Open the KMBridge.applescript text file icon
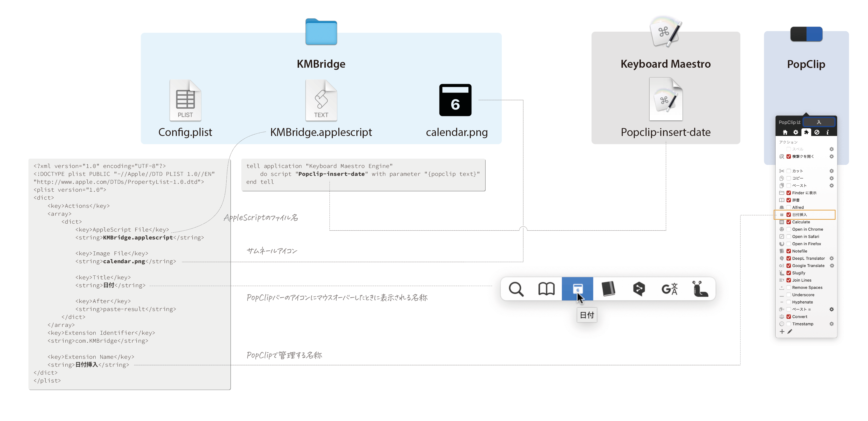868x421 pixels. 321,100
